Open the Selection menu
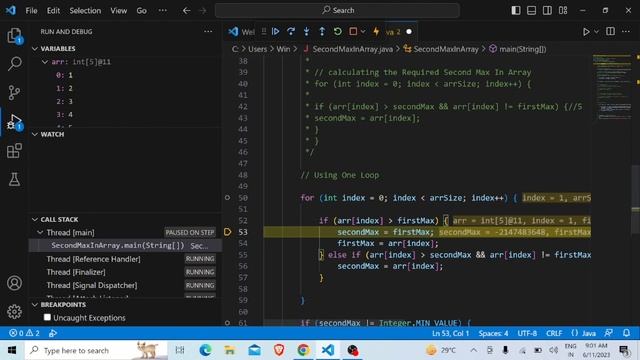 (85, 10)
